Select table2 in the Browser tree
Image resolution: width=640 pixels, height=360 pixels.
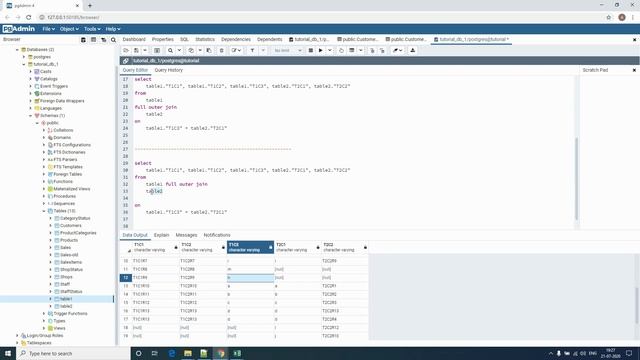(66, 306)
